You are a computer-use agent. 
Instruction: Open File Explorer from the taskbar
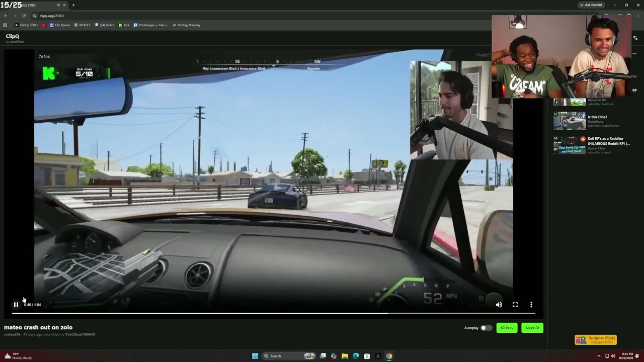pos(345,356)
